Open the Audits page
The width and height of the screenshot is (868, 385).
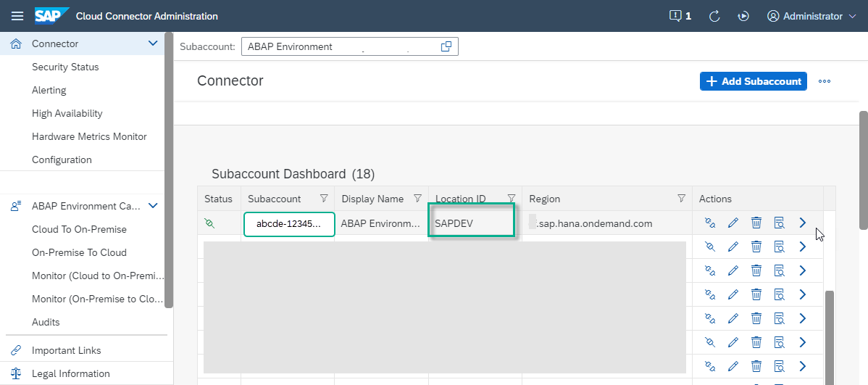(46, 323)
